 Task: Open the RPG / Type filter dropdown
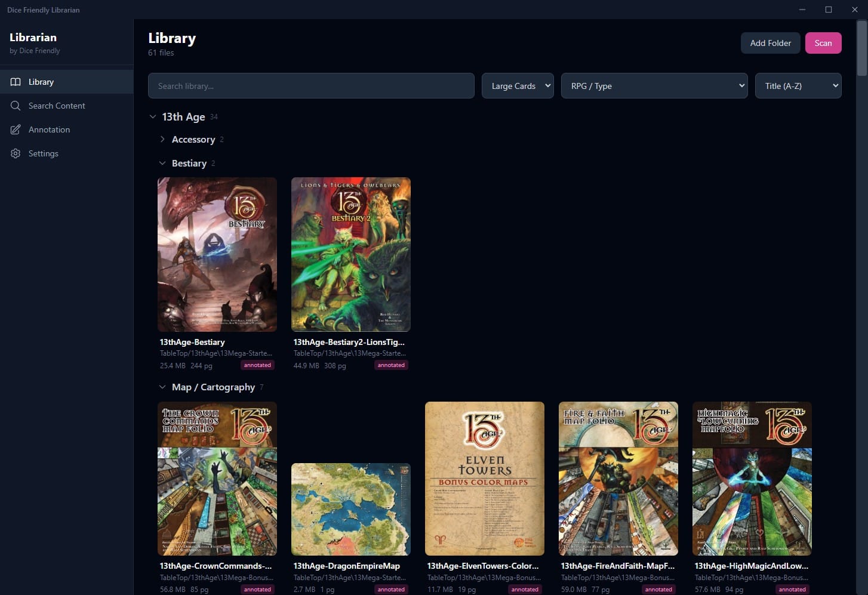point(654,85)
